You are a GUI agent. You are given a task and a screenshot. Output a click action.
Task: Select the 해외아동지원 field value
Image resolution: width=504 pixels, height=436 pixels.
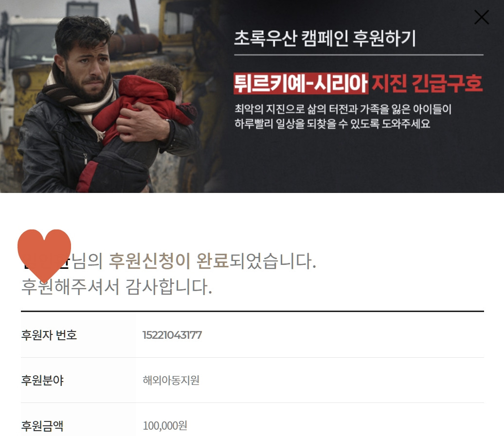click(171, 380)
